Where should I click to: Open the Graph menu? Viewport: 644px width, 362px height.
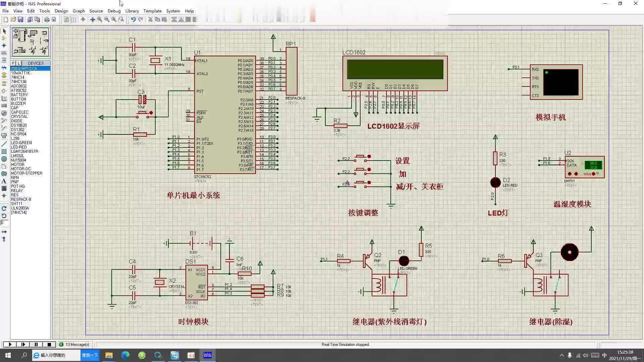point(79,11)
